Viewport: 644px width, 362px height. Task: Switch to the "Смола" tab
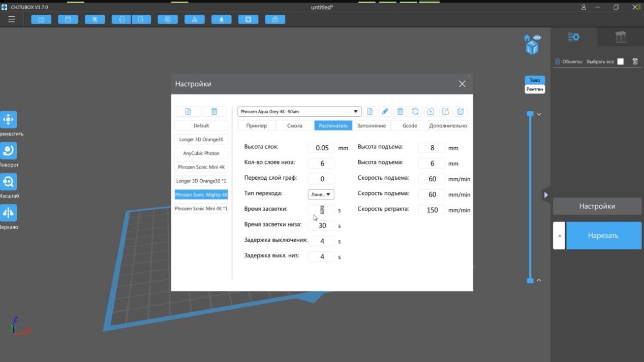click(x=295, y=125)
